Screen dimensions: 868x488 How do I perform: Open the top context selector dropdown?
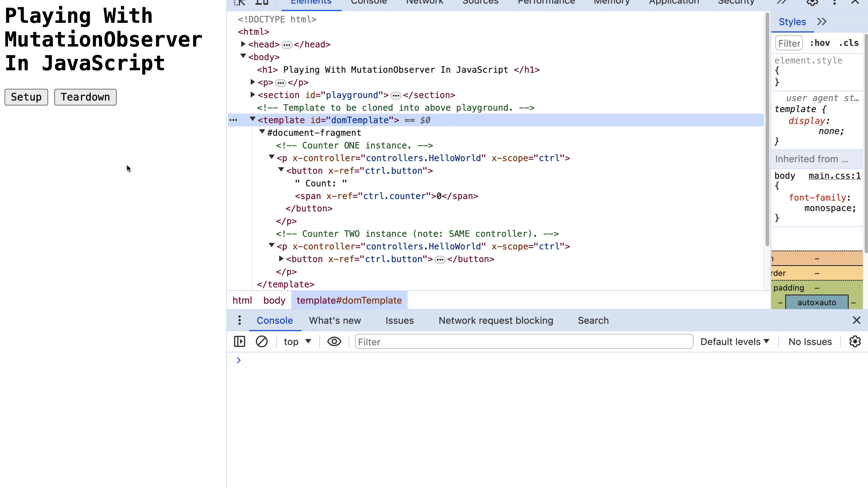pyautogui.click(x=297, y=342)
